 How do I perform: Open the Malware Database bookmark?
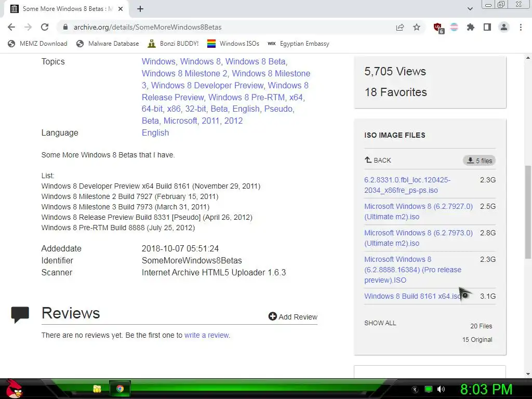coord(108,44)
